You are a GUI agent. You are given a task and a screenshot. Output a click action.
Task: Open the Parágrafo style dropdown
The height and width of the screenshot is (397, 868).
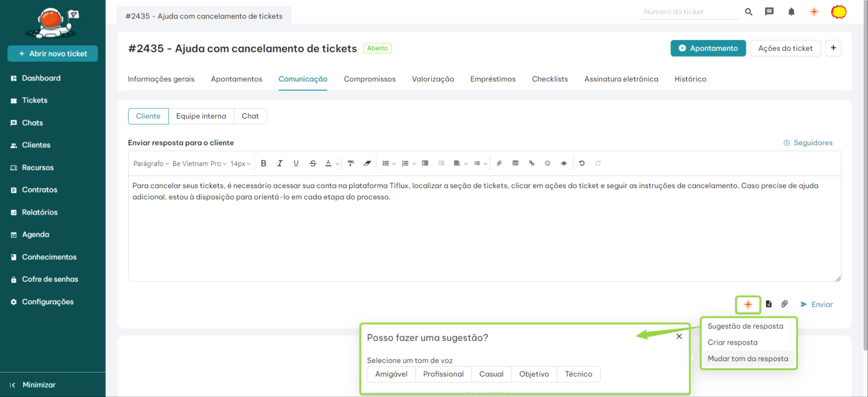[x=151, y=163]
